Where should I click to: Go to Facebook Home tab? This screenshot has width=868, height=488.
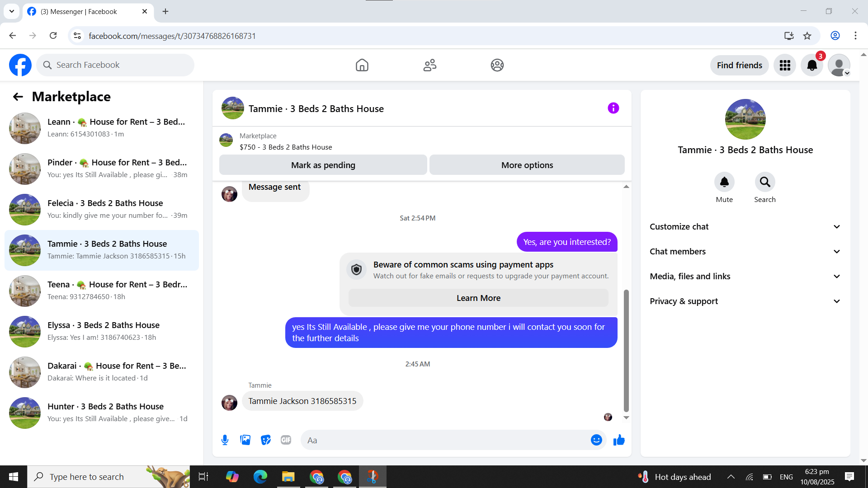point(362,66)
